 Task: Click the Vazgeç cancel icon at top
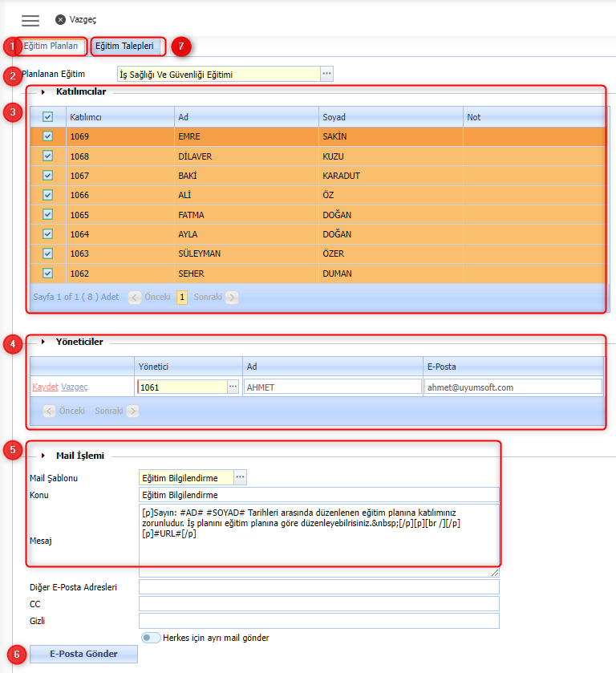[60, 20]
